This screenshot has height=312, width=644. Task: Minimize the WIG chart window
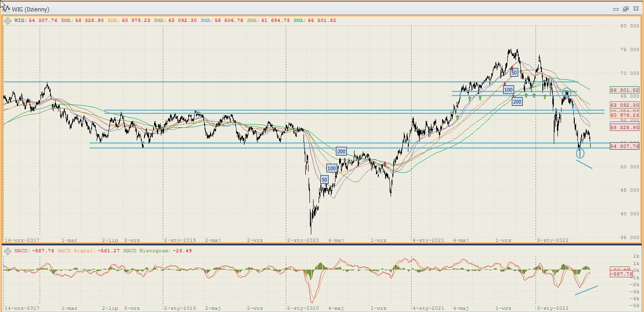(x=615, y=9)
